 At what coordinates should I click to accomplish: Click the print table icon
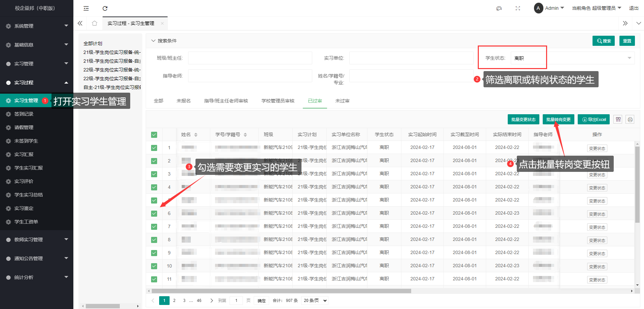[x=630, y=120]
